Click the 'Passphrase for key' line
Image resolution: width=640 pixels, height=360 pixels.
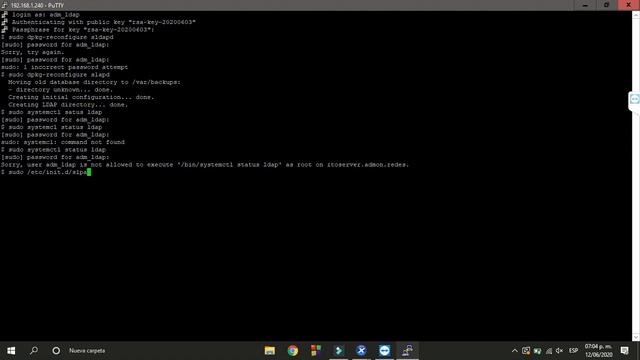pos(83,30)
